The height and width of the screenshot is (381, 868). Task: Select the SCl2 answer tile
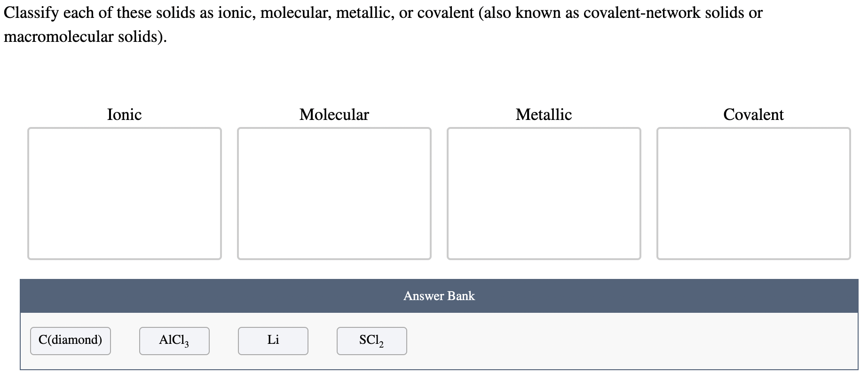pyautogui.click(x=371, y=340)
